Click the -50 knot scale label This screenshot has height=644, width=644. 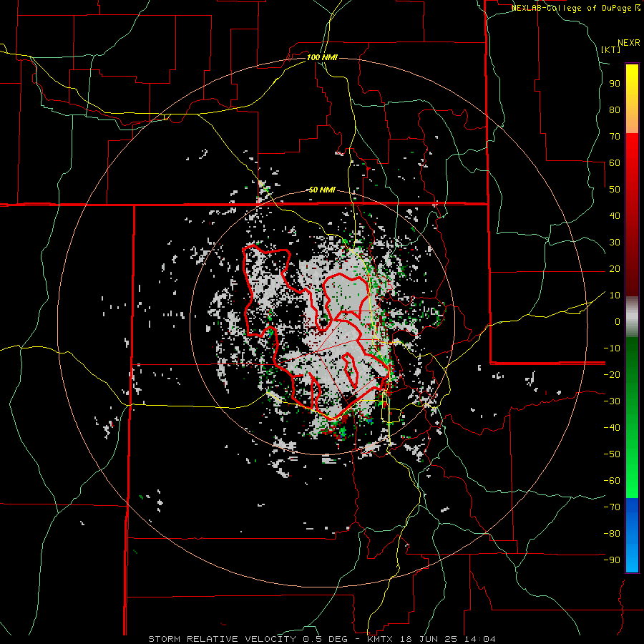[612, 454]
